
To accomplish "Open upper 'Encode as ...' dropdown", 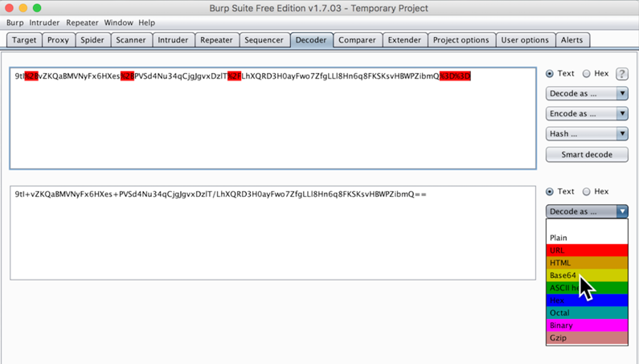I will 587,114.
